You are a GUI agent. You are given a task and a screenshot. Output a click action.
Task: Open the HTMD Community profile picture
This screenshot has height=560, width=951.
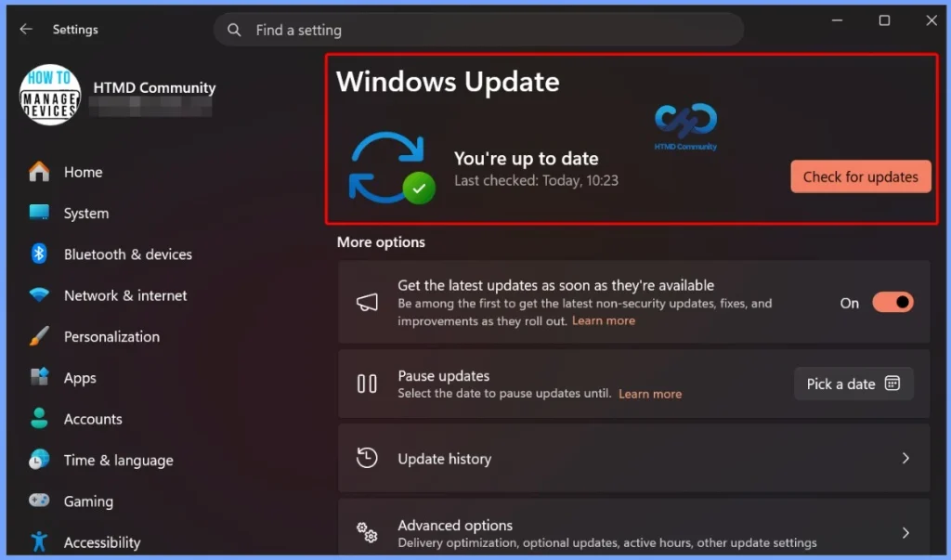click(x=50, y=96)
